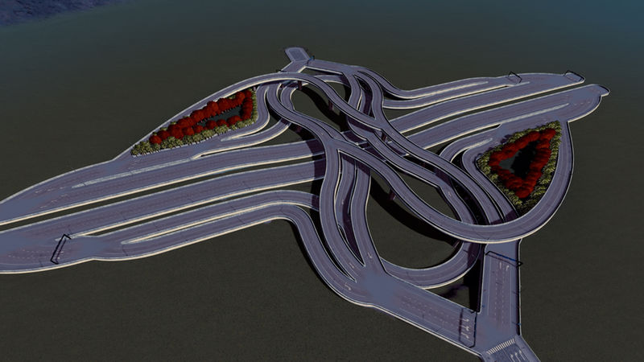Select the short road stub at top

coord(297,56)
